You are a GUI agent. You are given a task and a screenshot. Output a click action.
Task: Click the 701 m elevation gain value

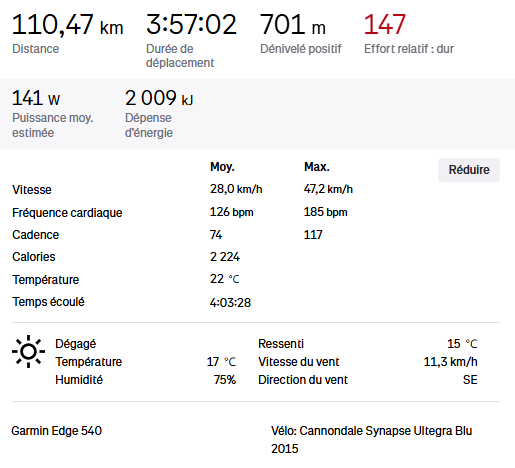293,24
